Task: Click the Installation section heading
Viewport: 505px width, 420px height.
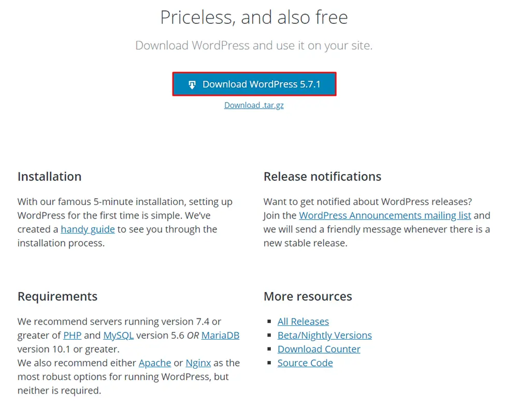Action: (49, 177)
